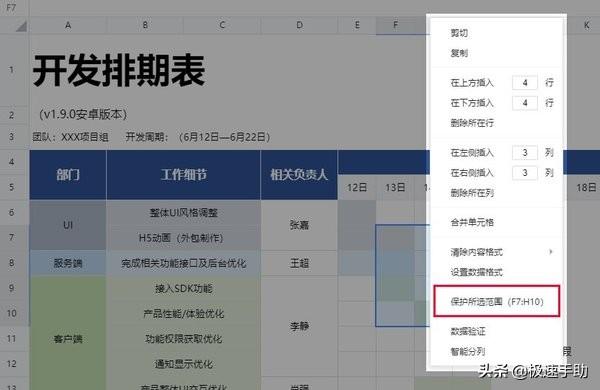Open 数据验证 menu item
Viewport: 600px width, 390px height.
click(x=468, y=331)
